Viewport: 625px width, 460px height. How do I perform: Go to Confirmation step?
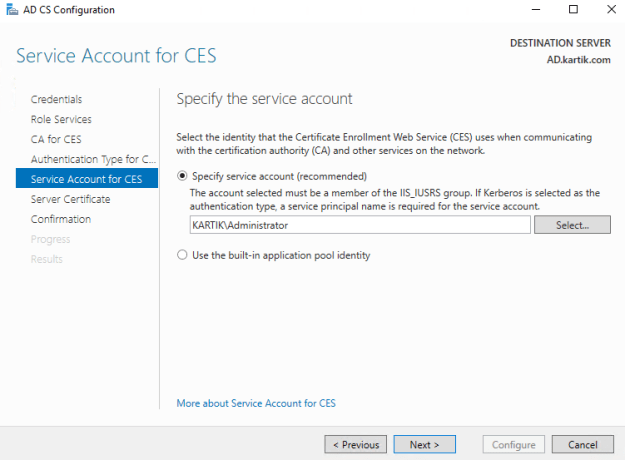pos(61,219)
